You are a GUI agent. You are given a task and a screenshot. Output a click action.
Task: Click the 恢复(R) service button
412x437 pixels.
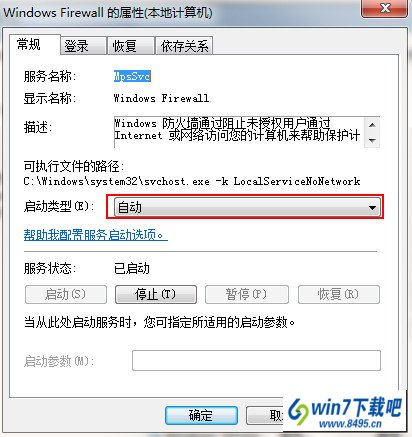point(339,294)
